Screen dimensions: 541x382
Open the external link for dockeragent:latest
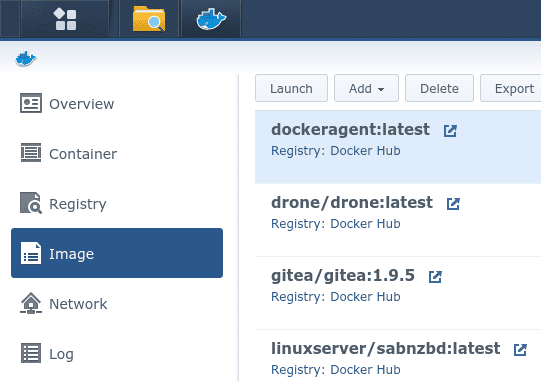450,130
